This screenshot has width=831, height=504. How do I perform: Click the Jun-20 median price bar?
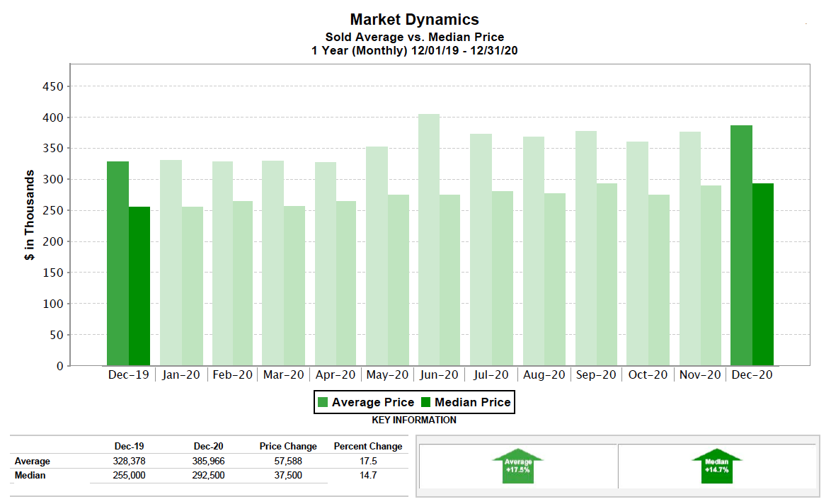(449, 280)
